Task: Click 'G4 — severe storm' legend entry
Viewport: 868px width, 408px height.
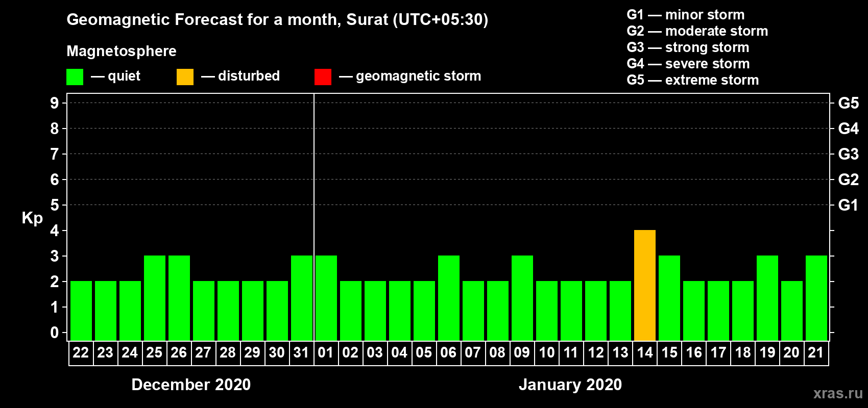Action: 688,64
